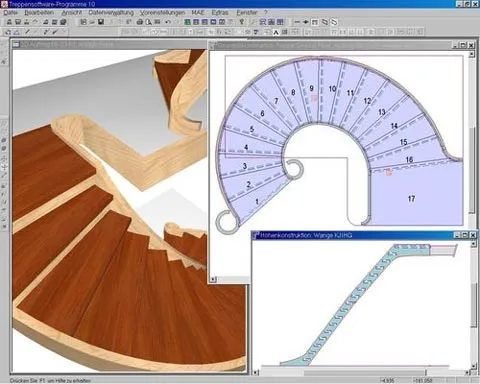Click the minus line toolbar icon
Screen dimensions: 480x384
pyautogui.click(x=297, y=22)
